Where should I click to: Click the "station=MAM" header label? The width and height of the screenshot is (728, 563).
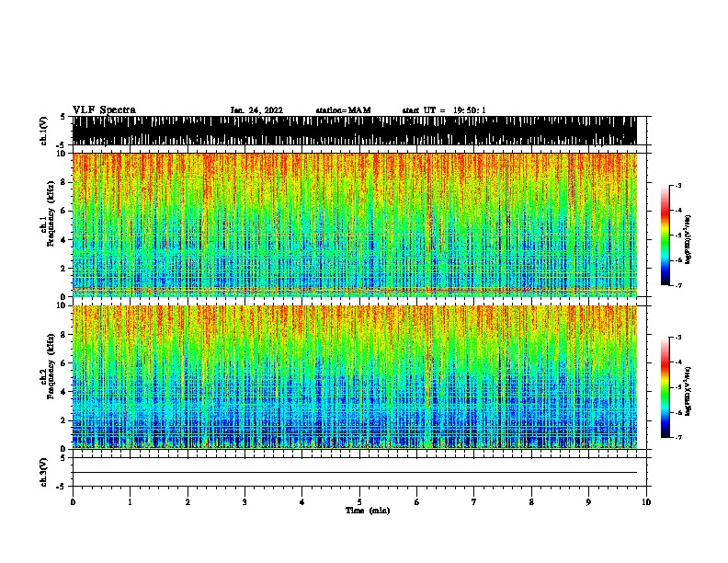(343, 110)
